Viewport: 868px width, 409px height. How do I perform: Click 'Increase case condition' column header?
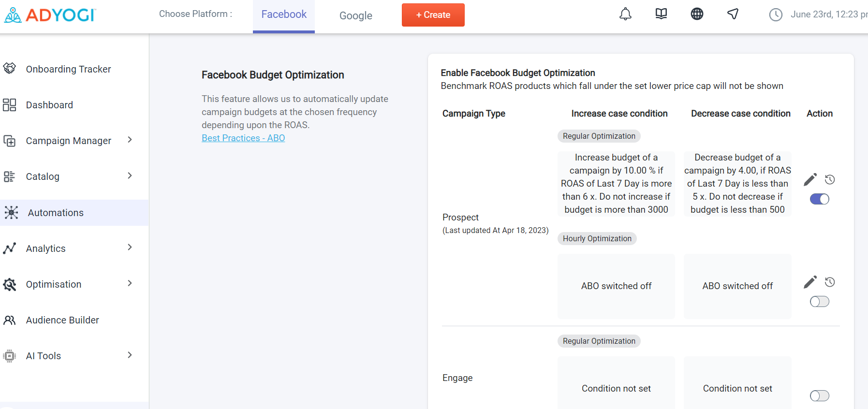619,114
